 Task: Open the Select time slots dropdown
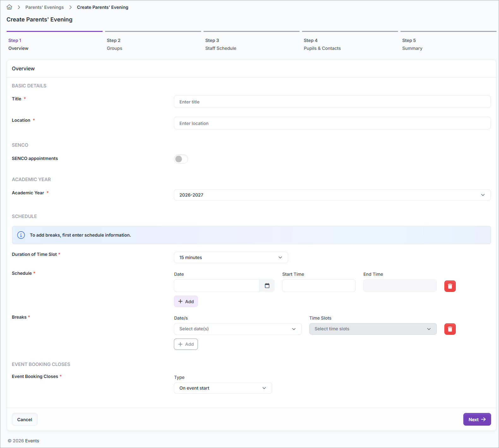pos(373,329)
